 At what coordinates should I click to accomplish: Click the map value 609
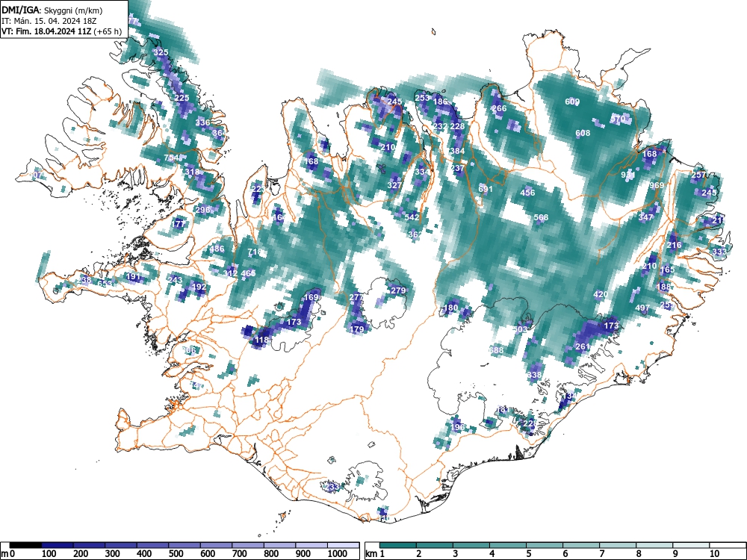572,102
